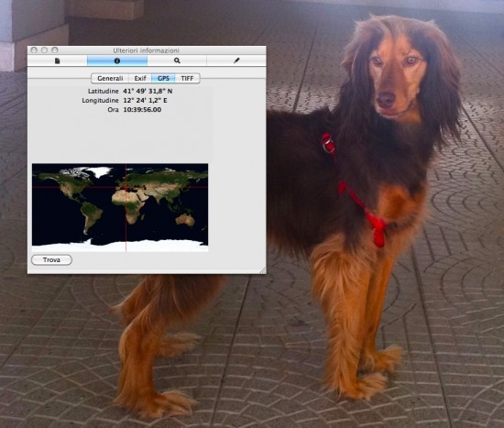Click the Ulteriori informazioni title bar text
The width and height of the screenshot is (504, 428).
146,50
